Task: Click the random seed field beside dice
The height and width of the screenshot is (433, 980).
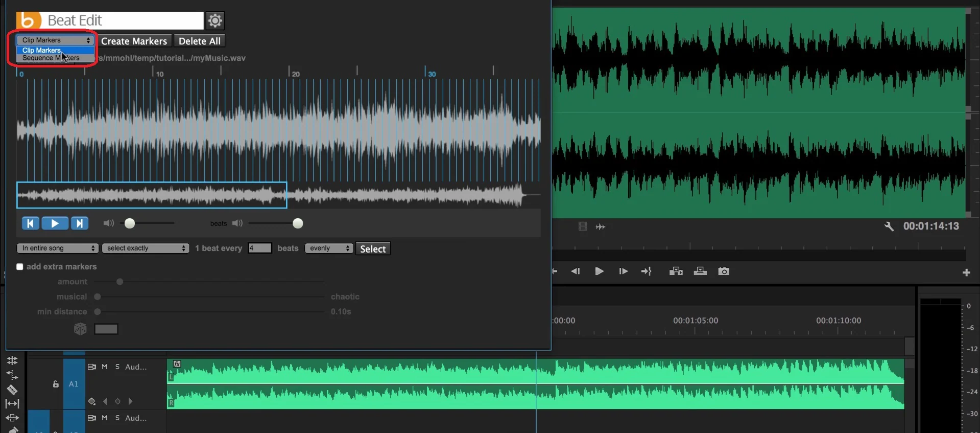Action: [106, 329]
